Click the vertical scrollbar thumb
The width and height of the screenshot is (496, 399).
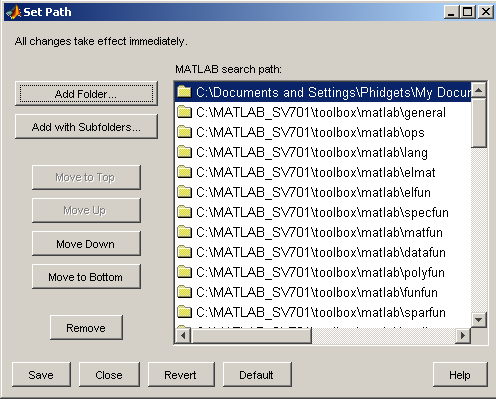point(479,122)
